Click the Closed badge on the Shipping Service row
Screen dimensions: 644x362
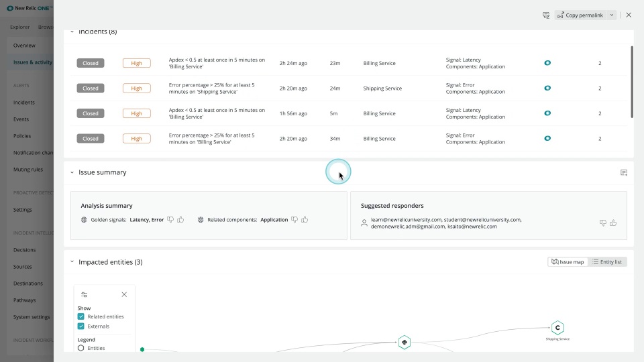click(91, 88)
